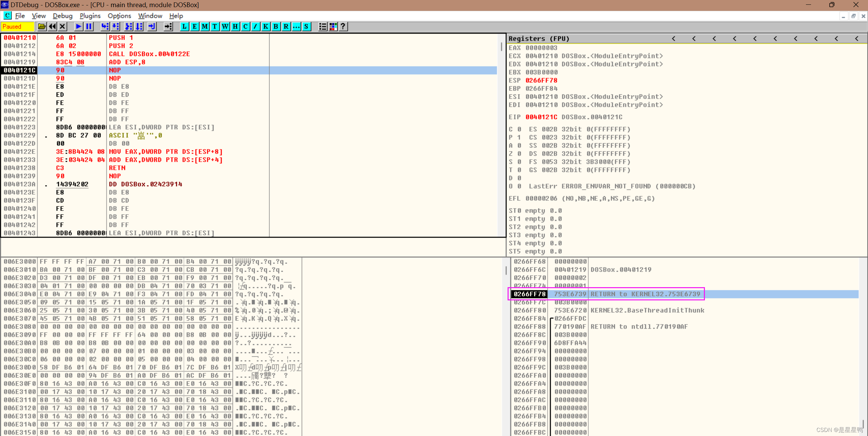Open the Log window (L) button
Viewport: 868px width, 436px height.
tap(184, 26)
